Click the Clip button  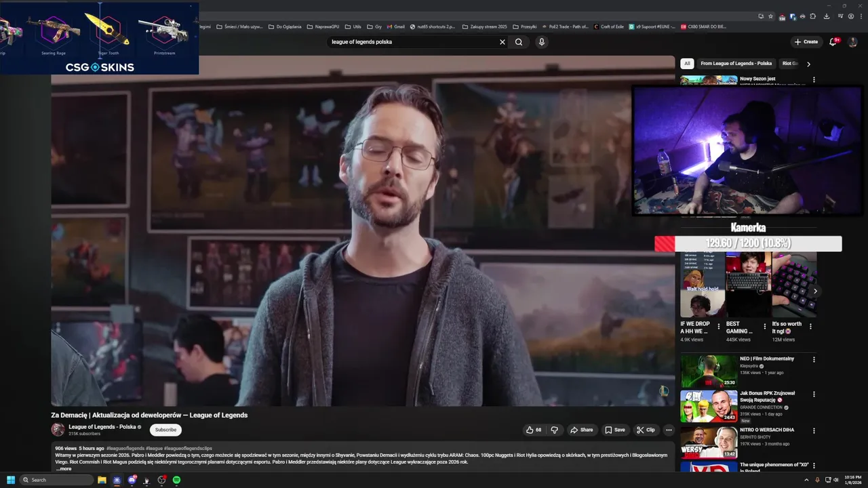click(646, 430)
